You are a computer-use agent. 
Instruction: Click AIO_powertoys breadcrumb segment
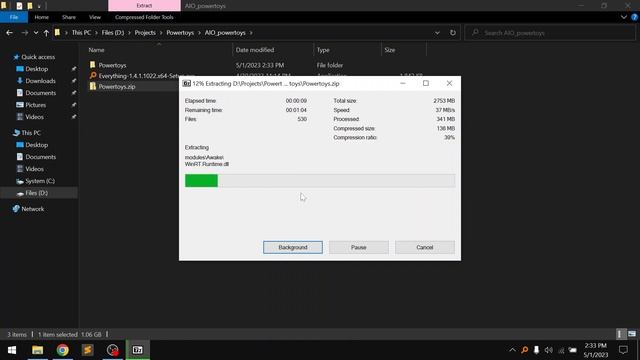[x=225, y=33]
